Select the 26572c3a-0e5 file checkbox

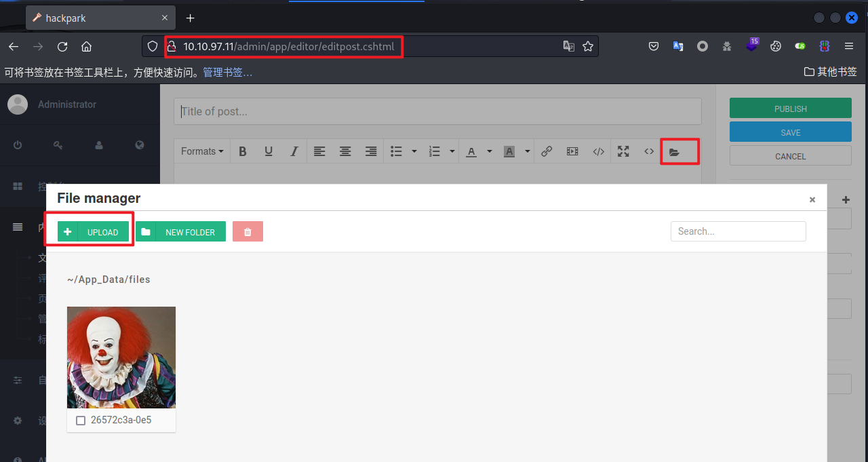point(81,421)
